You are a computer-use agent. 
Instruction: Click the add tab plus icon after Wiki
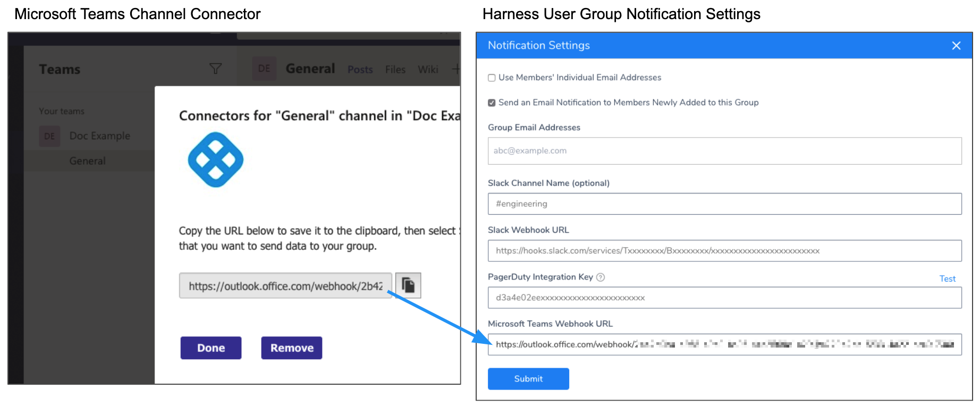tap(455, 69)
